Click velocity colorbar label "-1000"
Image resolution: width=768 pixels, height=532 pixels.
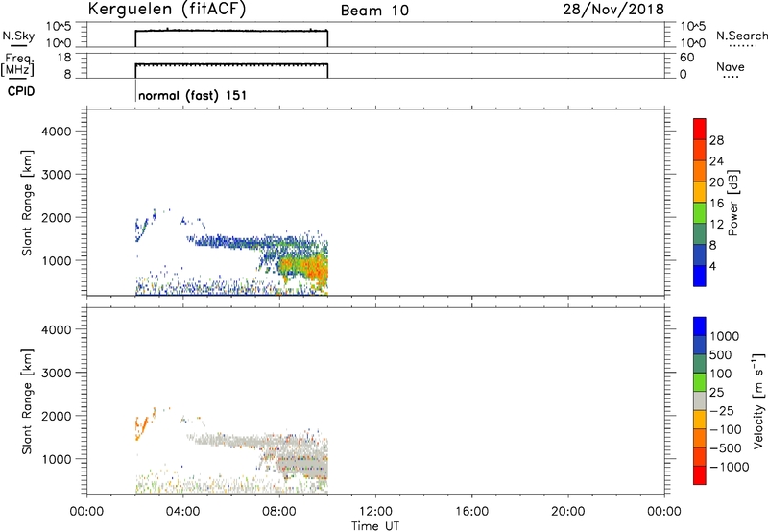click(730, 467)
